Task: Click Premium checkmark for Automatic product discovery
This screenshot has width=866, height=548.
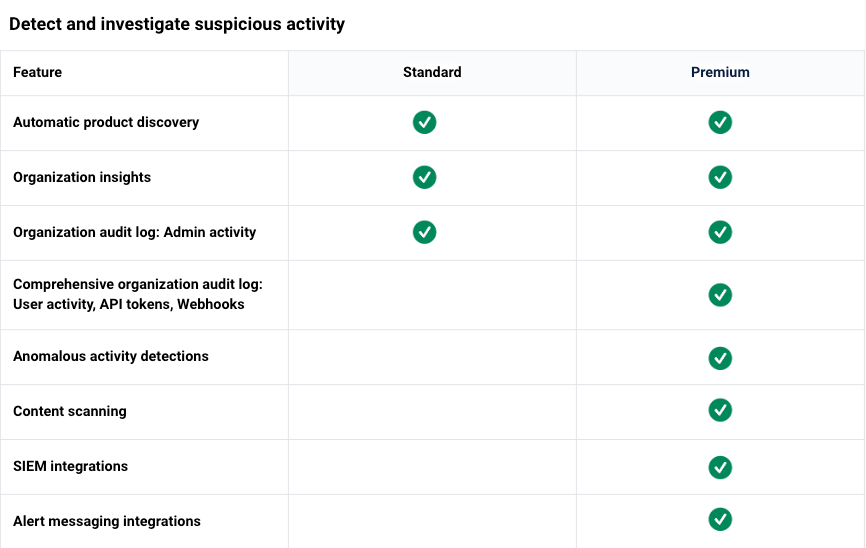Action: pos(720,122)
